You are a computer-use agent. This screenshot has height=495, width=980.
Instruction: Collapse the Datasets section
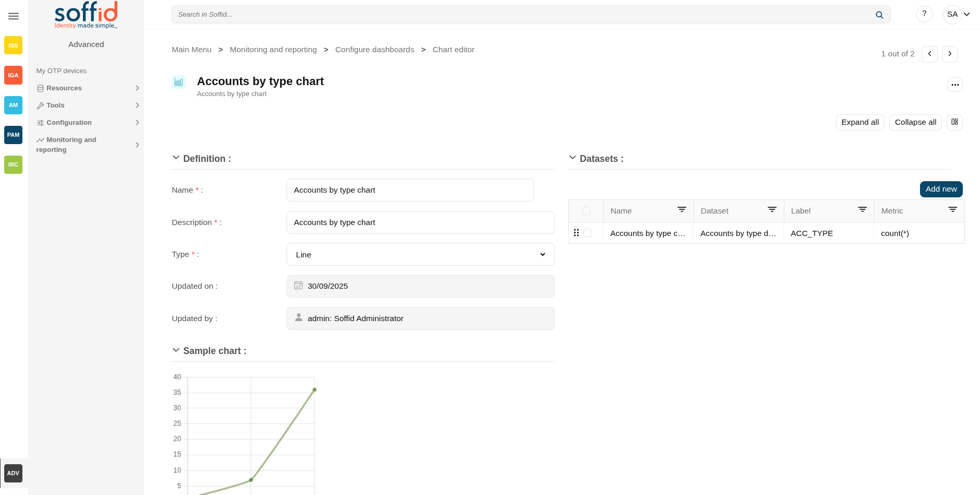(x=572, y=158)
